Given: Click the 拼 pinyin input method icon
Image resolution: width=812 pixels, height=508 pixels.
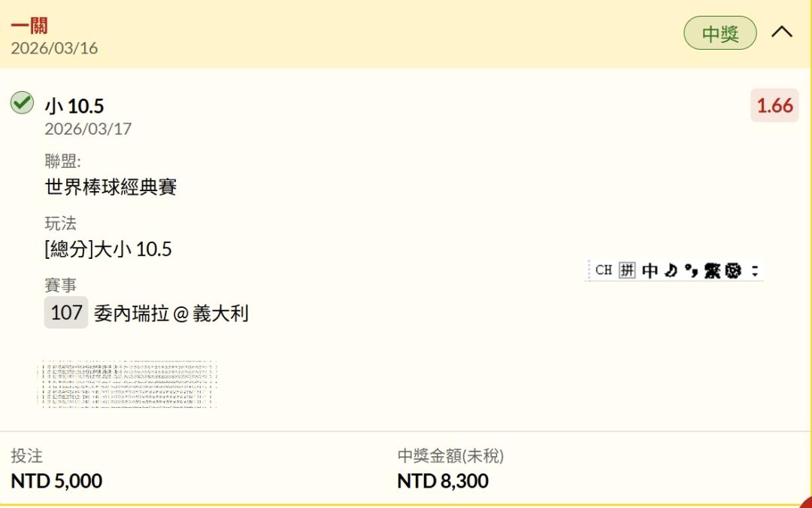Looking at the screenshot, I should 627,270.
